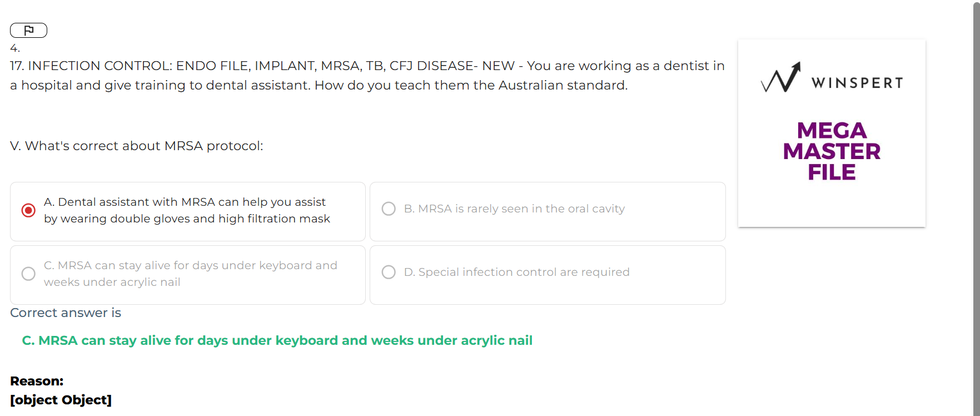This screenshot has height=416, width=980.
Task: Open the MEGA MASTER FILE banner
Action: point(832,151)
